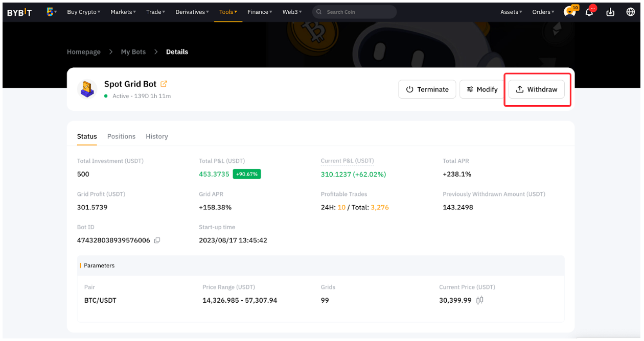
Task: Open the 5th anniversary badge icon
Action: pos(51,12)
